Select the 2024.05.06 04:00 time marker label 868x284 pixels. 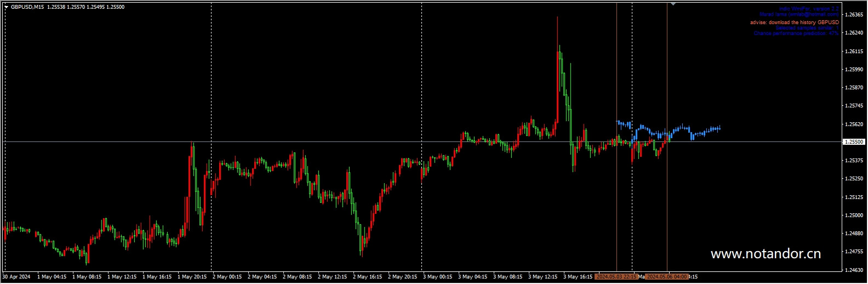click(x=666, y=277)
